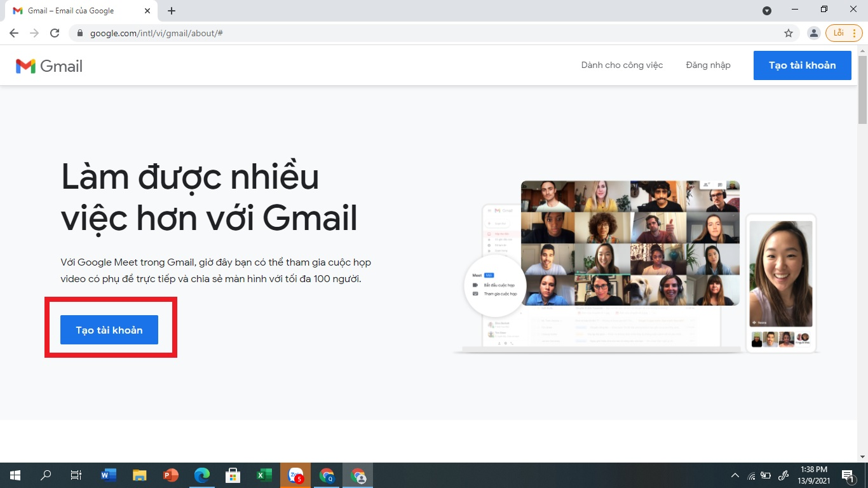This screenshot has width=868, height=488.
Task: Click the scrollbar's up arrow
Action: point(862,50)
